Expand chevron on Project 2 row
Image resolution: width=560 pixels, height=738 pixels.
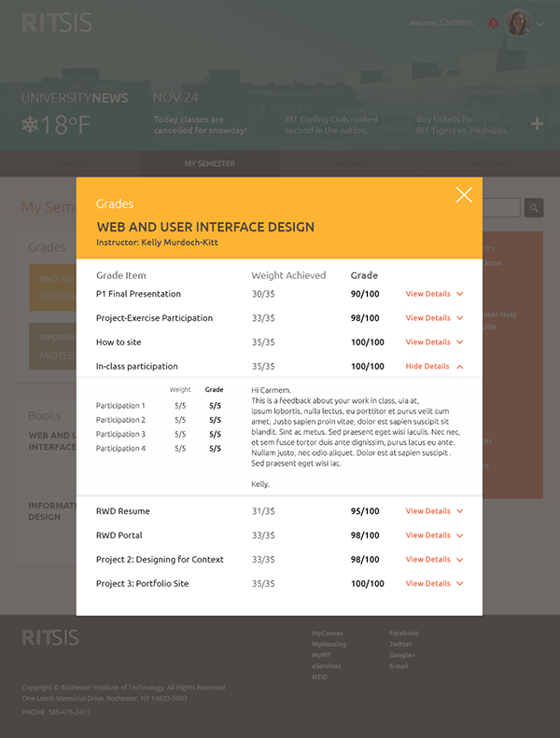(x=460, y=560)
